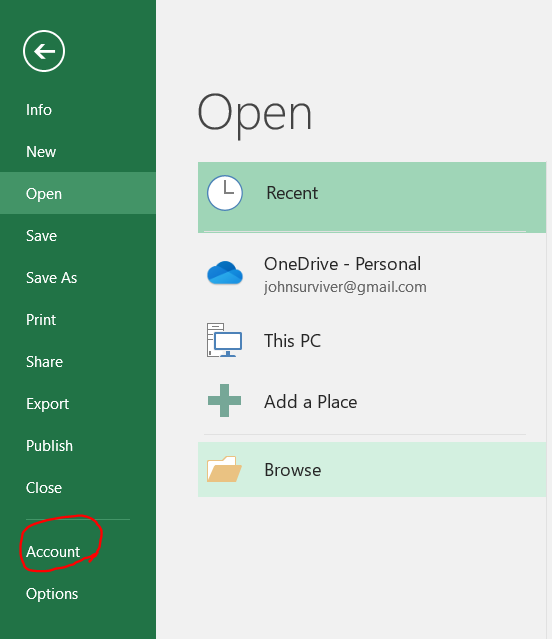The height and width of the screenshot is (639, 552).
Task: Click the Browse label
Action: pos(293,470)
